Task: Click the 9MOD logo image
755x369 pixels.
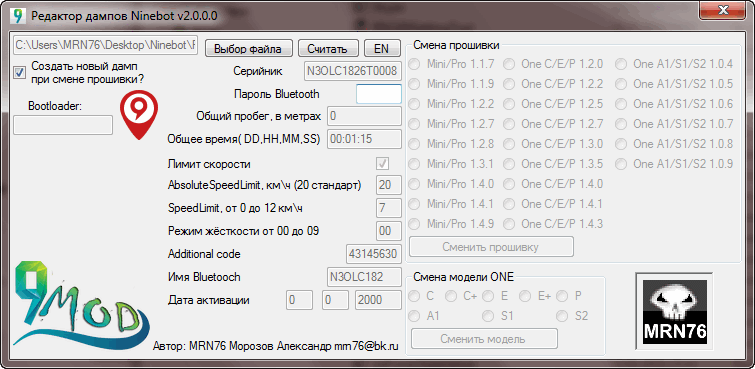Action: (80, 306)
